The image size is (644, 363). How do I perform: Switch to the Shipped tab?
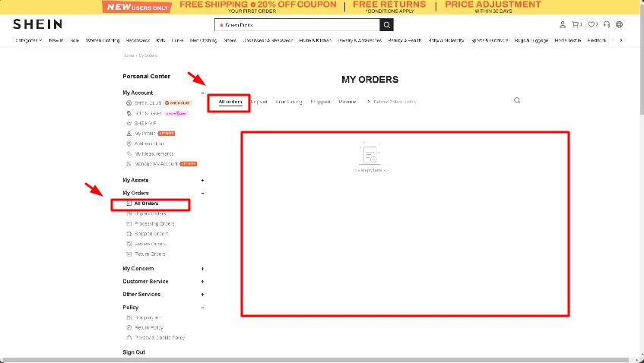320,102
